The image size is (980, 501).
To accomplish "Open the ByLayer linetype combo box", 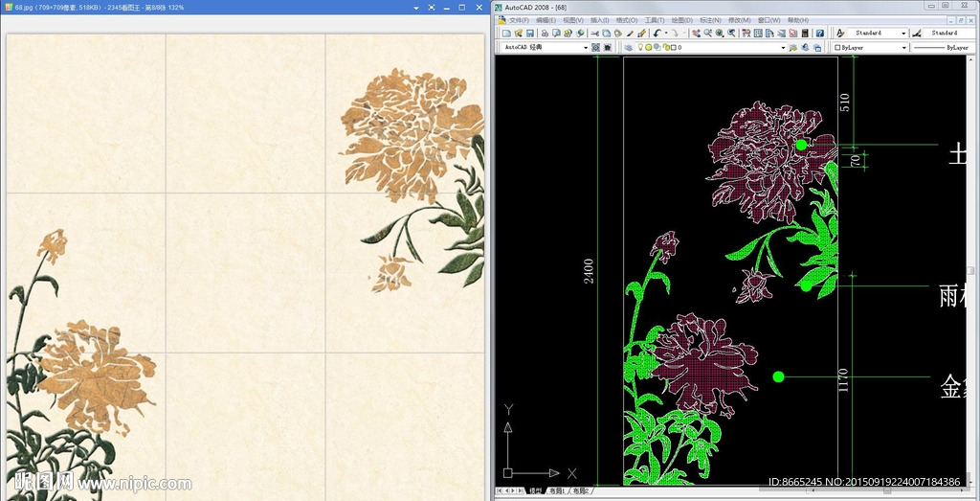I will [941, 48].
